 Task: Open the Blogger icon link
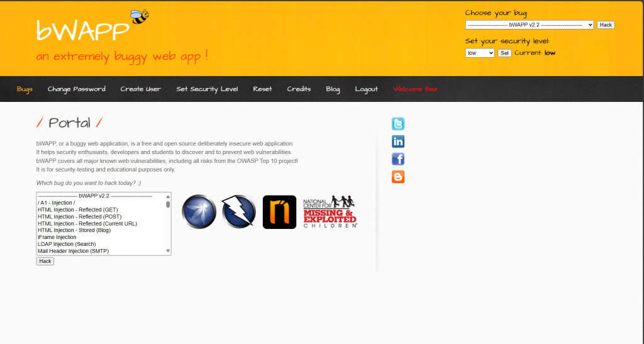click(x=398, y=177)
